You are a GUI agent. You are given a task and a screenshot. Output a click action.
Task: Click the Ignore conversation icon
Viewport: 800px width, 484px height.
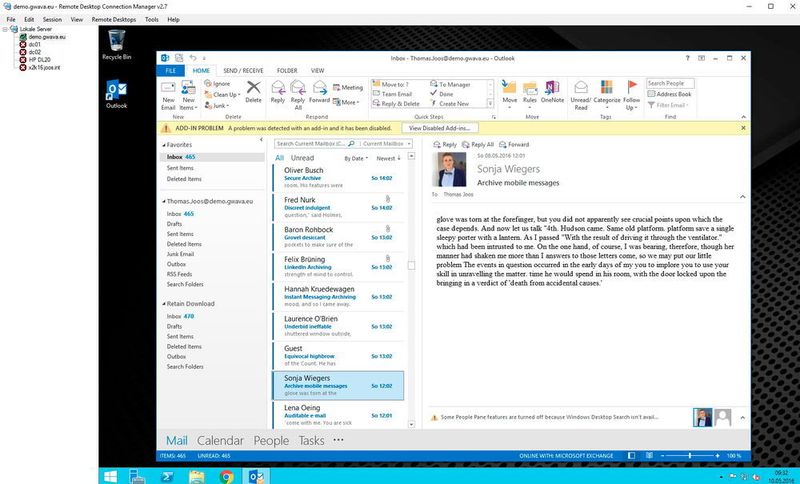(x=218, y=84)
